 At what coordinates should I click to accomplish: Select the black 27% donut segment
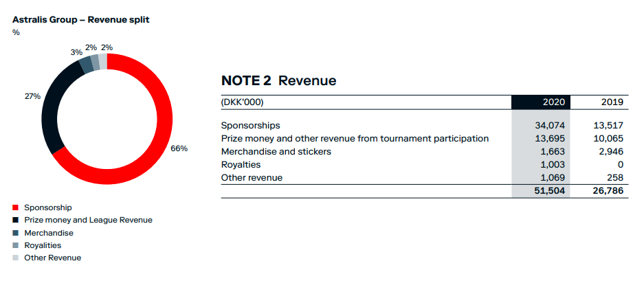pos(54,111)
